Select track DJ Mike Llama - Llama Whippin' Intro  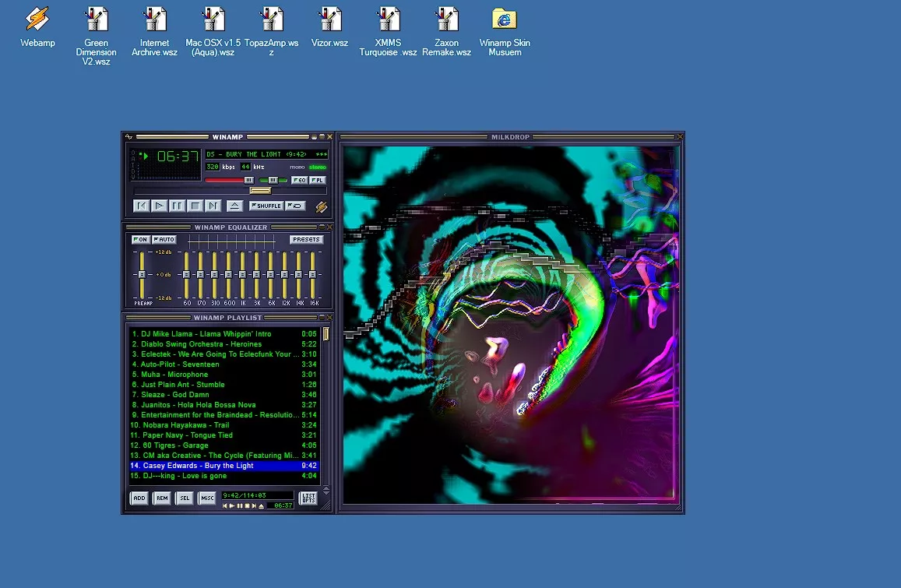point(223,334)
